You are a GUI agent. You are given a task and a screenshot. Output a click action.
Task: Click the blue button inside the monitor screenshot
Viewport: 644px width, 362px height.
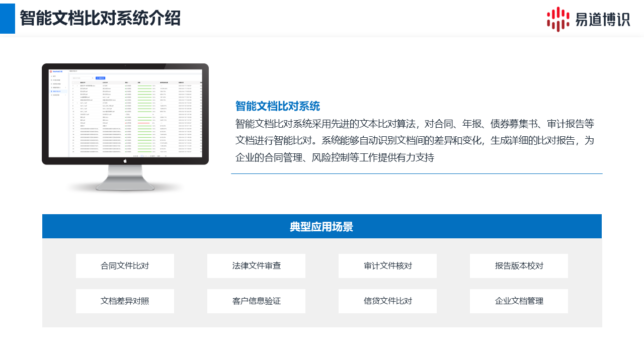[x=100, y=78]
